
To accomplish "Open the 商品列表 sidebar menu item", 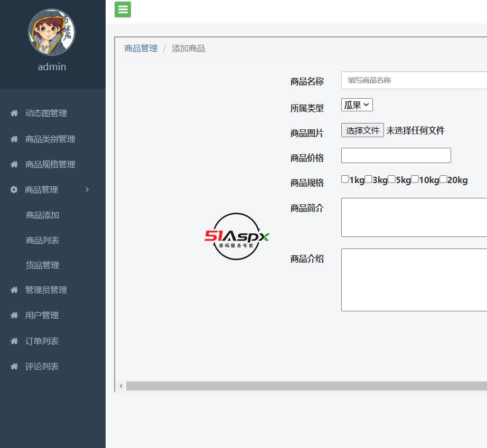I will pos(42,240).
